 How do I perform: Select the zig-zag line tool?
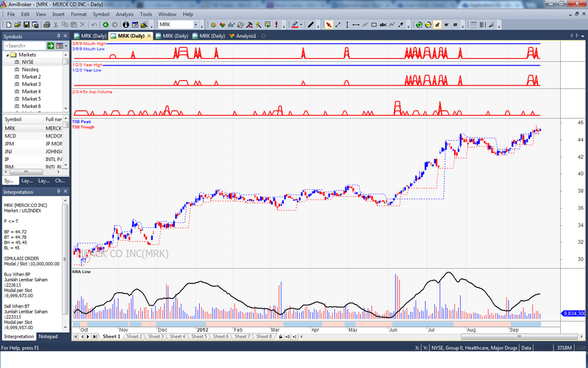click(392, 25)
